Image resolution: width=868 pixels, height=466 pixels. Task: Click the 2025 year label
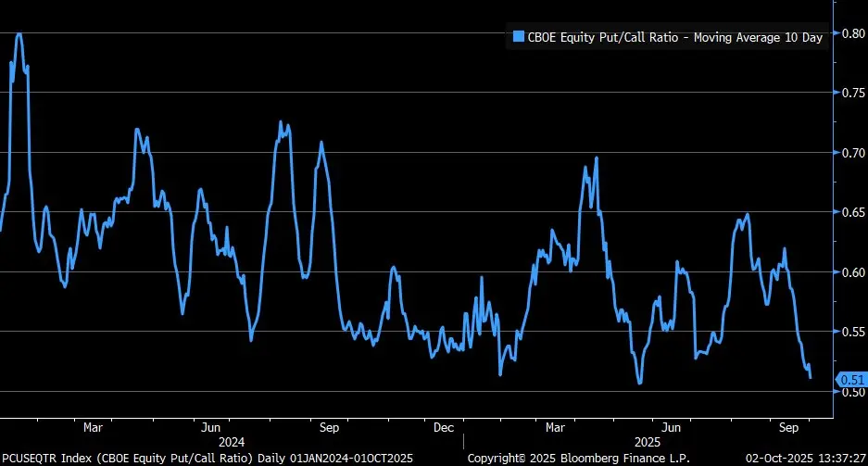pyautogui.click(x=648, y=442)
